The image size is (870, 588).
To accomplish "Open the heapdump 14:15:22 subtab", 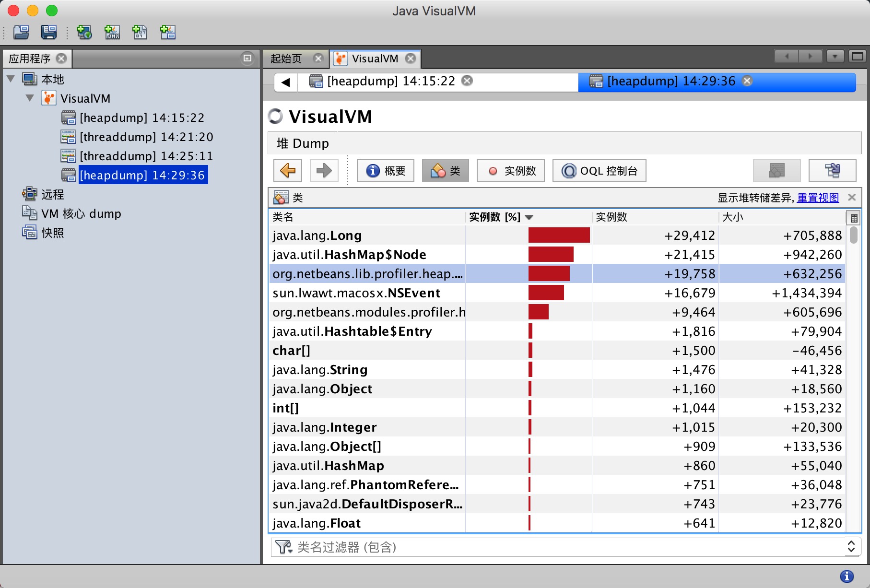I will click(x=391, y=81).
